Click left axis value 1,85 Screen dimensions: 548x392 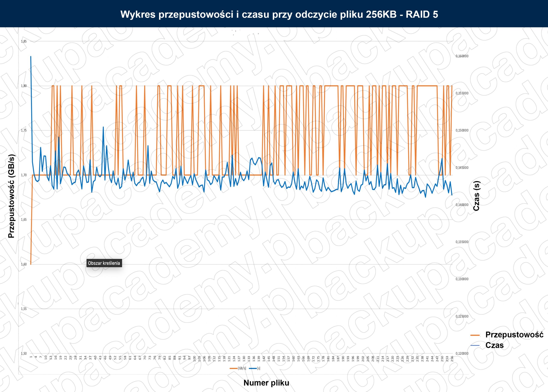24,41
